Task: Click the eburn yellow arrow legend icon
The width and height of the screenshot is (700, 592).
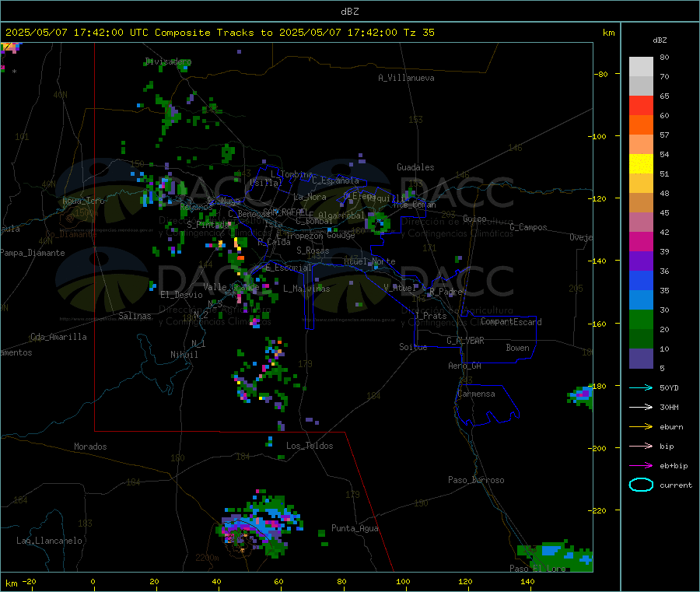Action: click(x=641, y=427)
